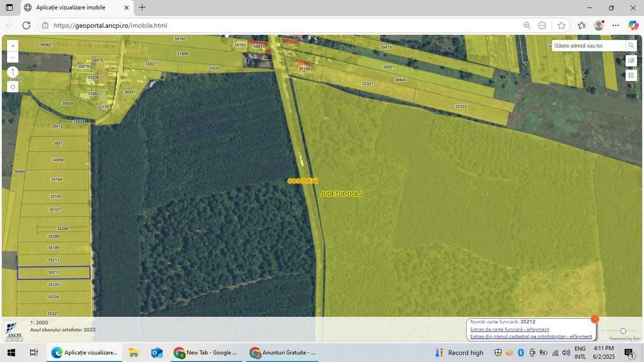
Task: Select parcel 35105
Action: pos(55,196)
